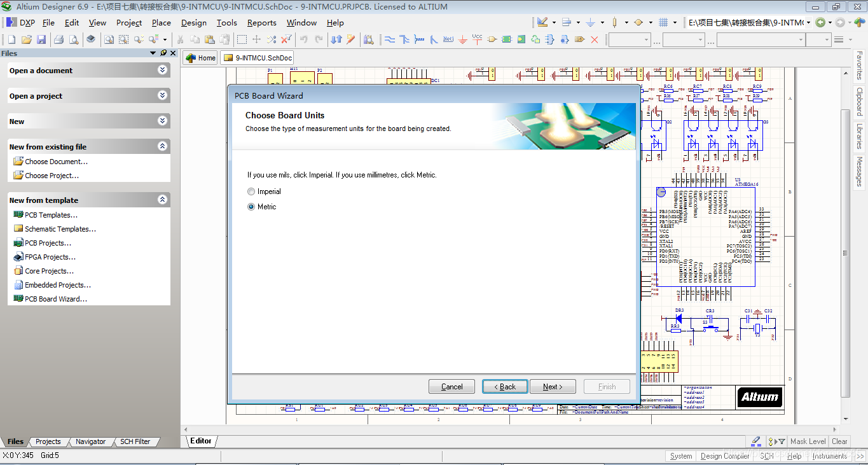Open FPGA Projects link
This screenshot has width=868, height=465.
(x=50, y=257)
